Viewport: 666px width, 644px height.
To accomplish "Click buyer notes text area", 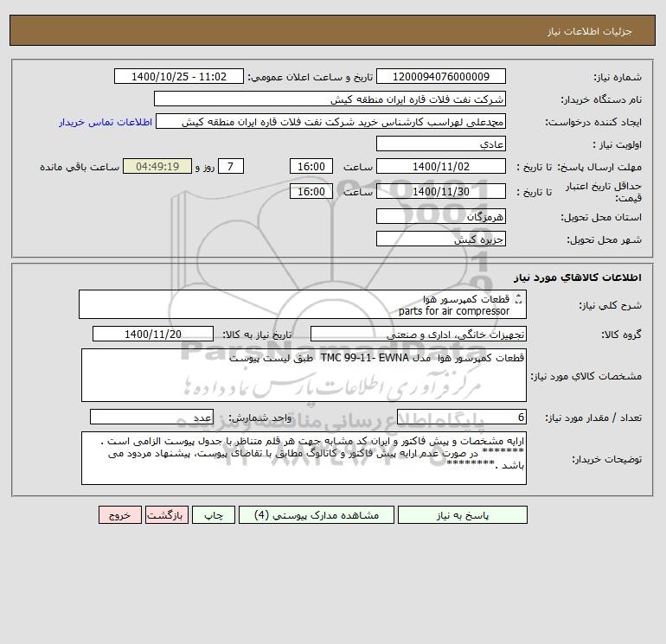I will coord(304,458).
